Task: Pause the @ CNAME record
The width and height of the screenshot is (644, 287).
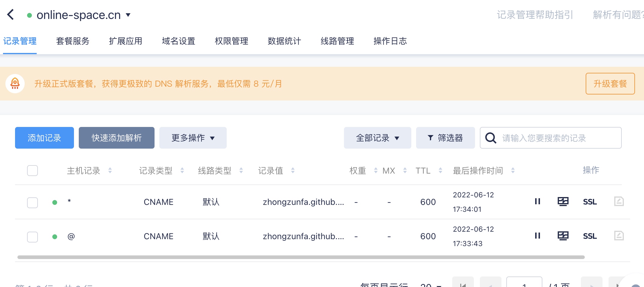Action: tap(537, 236)
